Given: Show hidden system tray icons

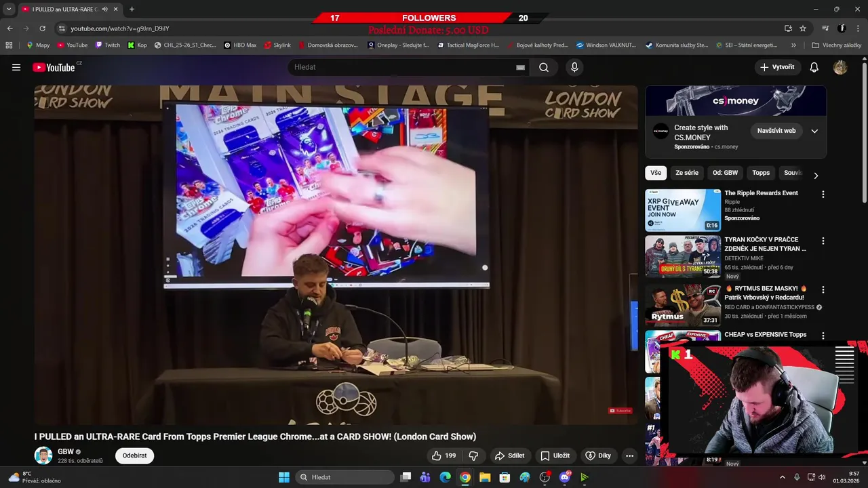Looking at the screenshot, I should (x=782, y=477).
